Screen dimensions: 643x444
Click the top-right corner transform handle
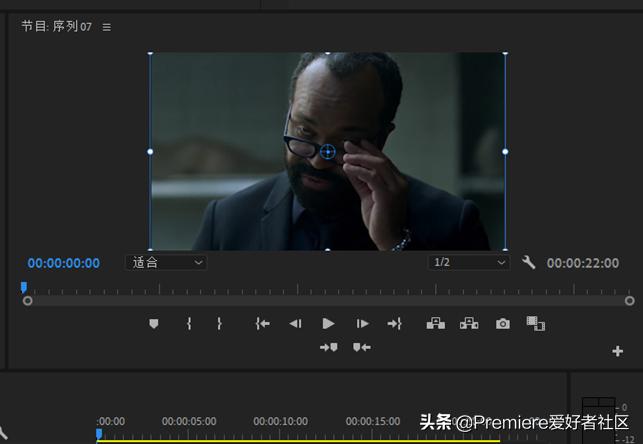coord(505,53)
